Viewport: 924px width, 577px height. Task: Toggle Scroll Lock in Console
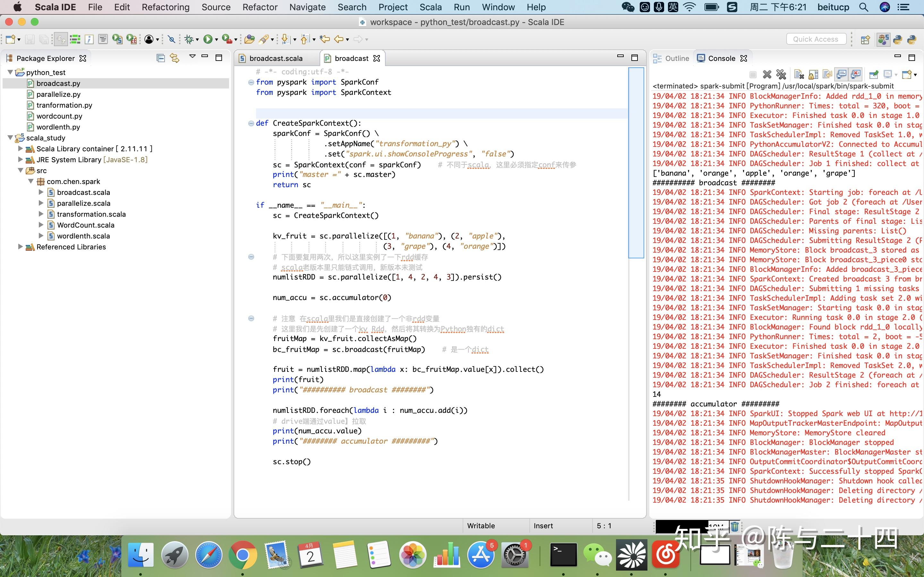coord(813,74)
